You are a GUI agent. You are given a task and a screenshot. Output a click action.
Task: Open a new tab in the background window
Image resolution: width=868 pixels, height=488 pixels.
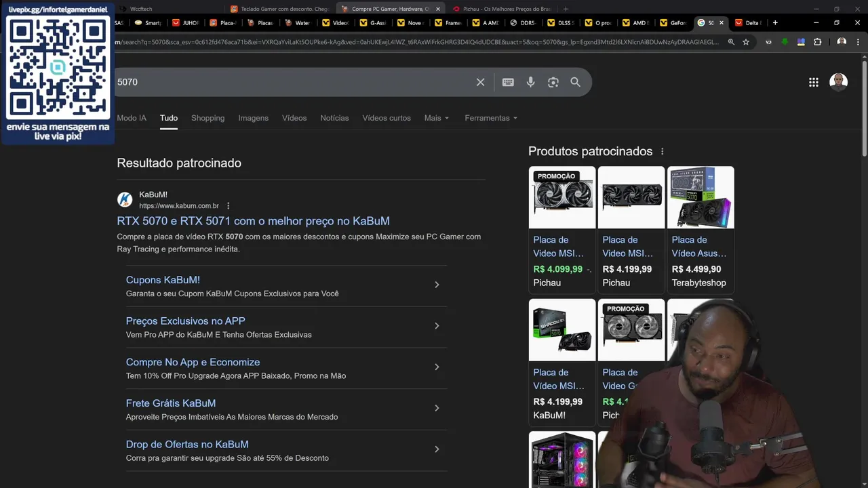566,9
